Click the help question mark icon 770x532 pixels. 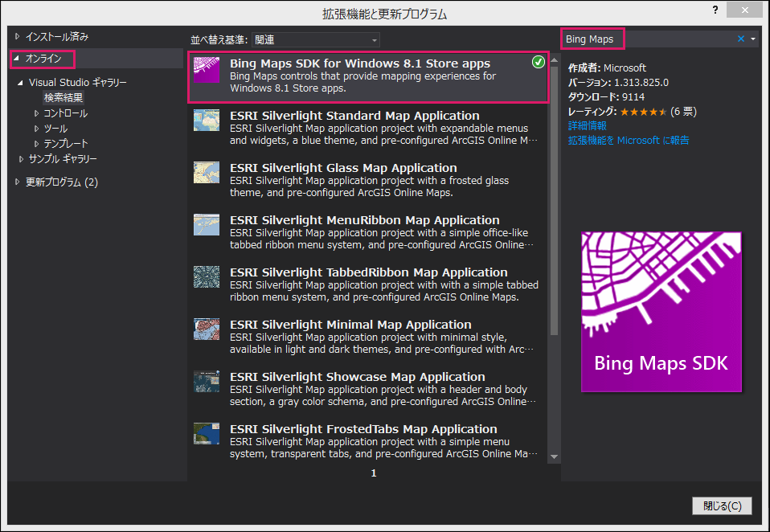click(x=715, y=10)
